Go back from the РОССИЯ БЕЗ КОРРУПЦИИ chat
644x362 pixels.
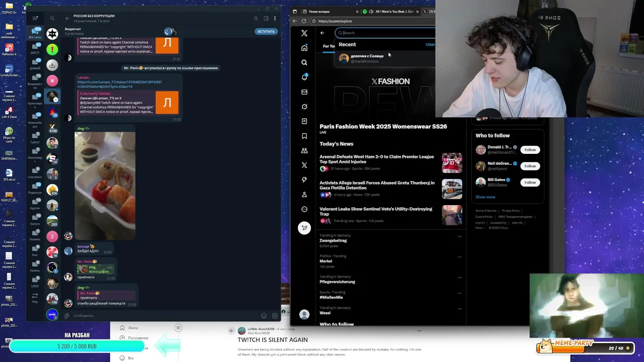(x=67, y=18)
